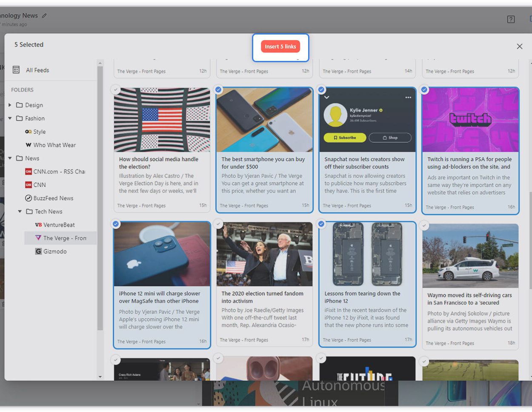Image resolution: width=532 pixels, height=412 pixels.
Task: Click the Style feed icon
Action: (x=29, y=132)
